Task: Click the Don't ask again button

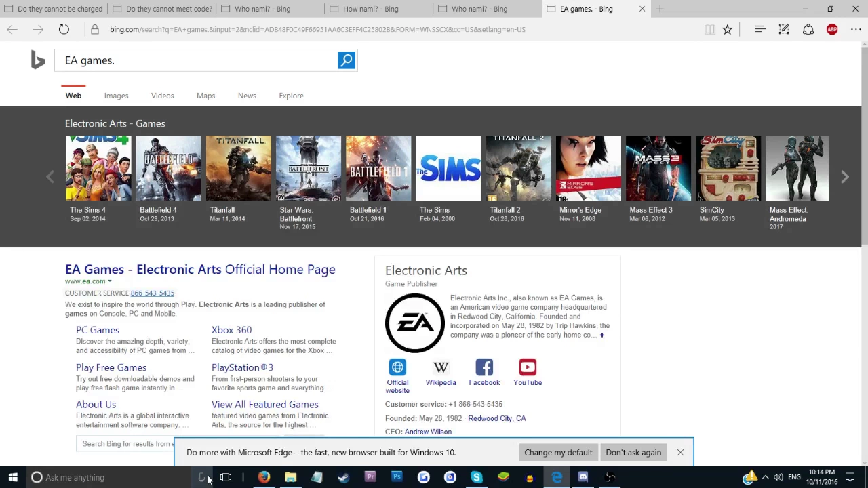Action: pos(633,453)
